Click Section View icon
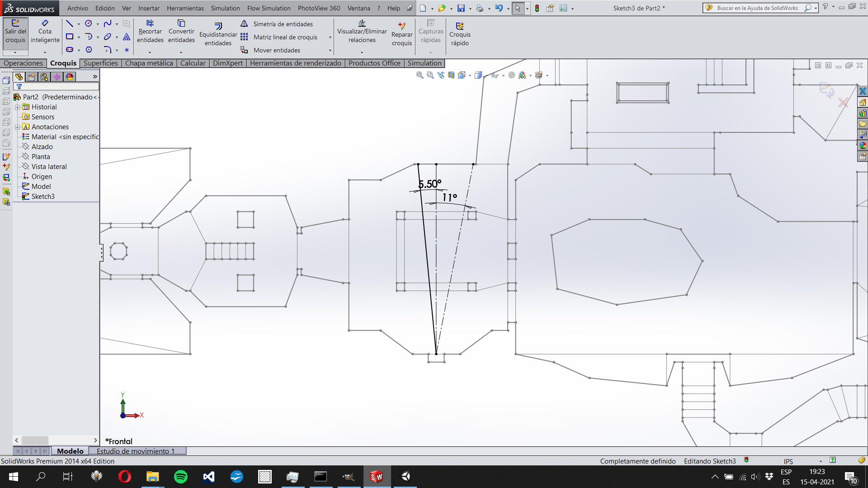 451,75
